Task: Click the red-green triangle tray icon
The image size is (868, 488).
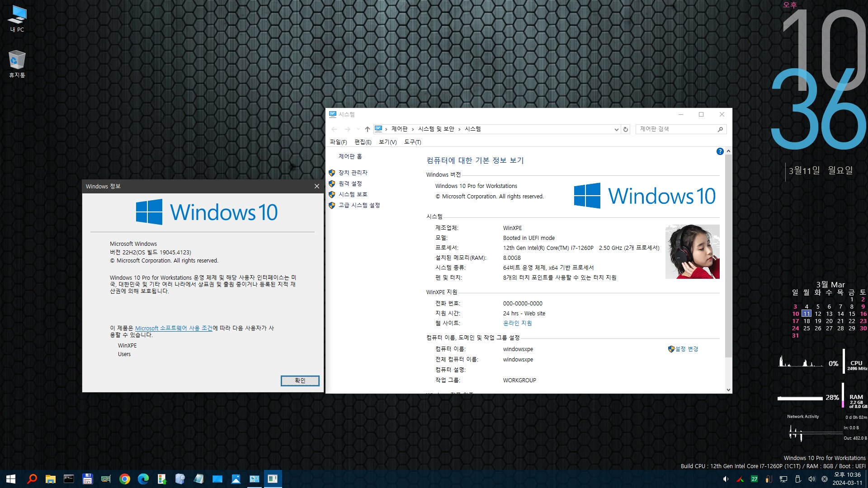Action: (x=740, y=479)
